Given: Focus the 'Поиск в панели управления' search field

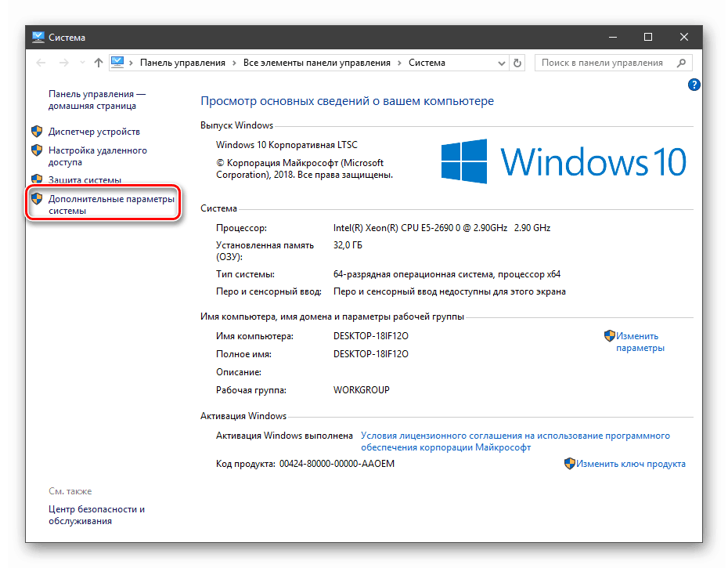Looking at the screenshot, I should click(x=613, y=63).
